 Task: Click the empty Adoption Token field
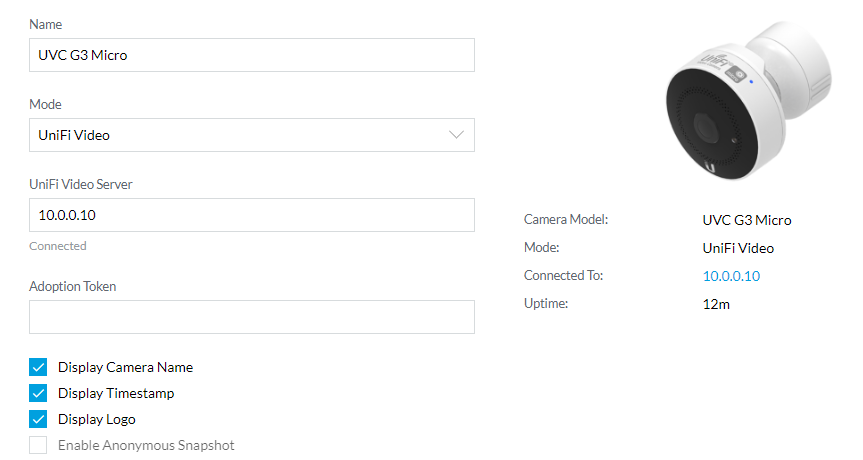252,317
